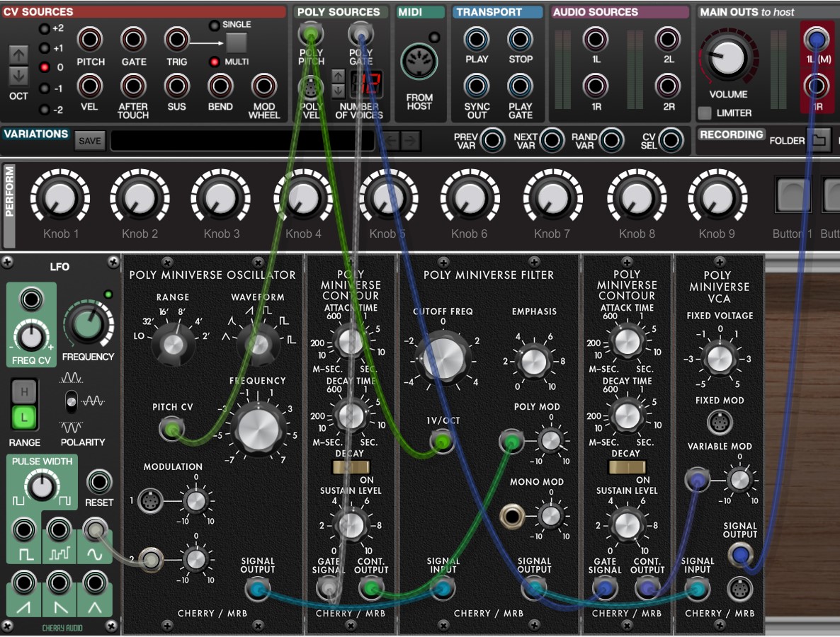Screen dimensions: 840x637
Task: Toggle DECAY switch on Contour beside the oscillator
Action: [351, 466]
